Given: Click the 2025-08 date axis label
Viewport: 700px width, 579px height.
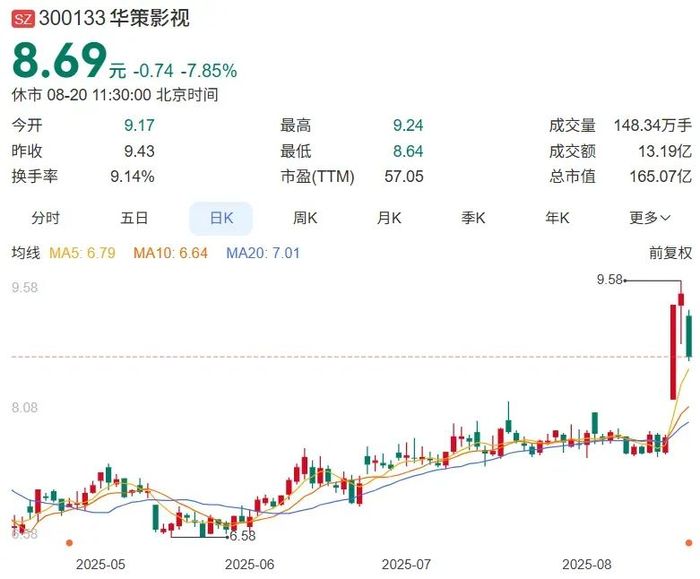Looking at the screenshot, I should [x=587, y=564].
